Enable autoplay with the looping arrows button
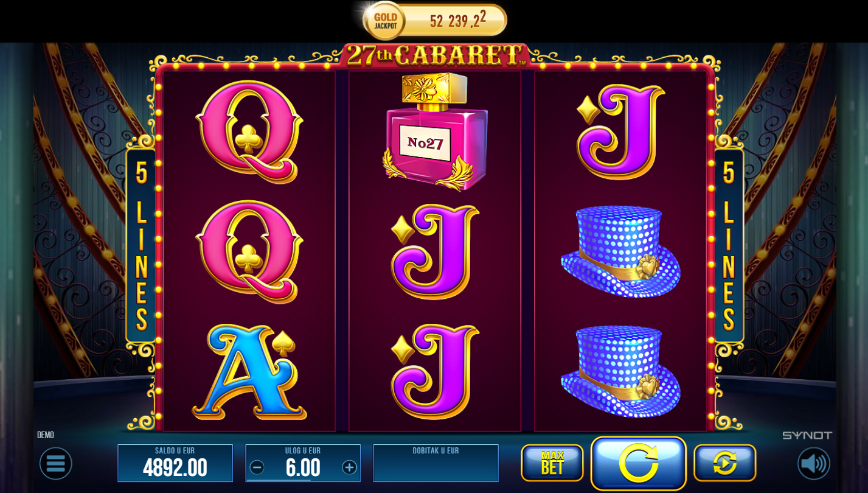 click(x=725, y=463)
